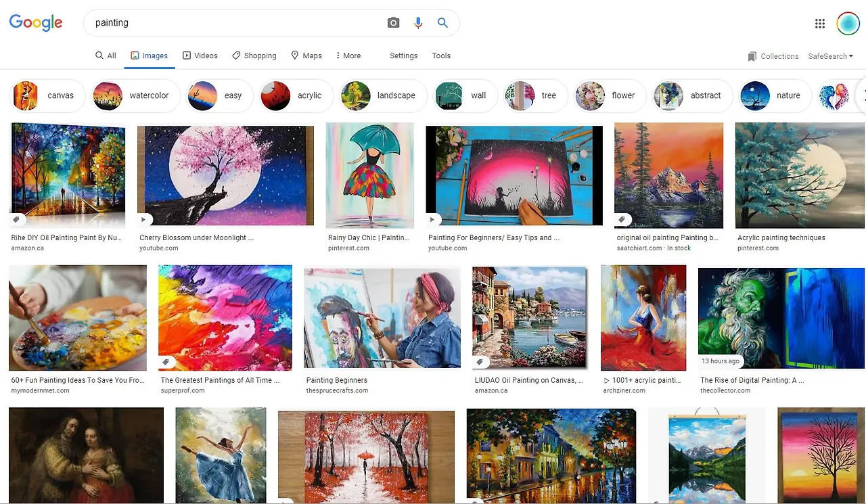Viewport: 866px width, 504px height.
Task: Click the thecollector.com source link
Action: (x=726, y=390)
